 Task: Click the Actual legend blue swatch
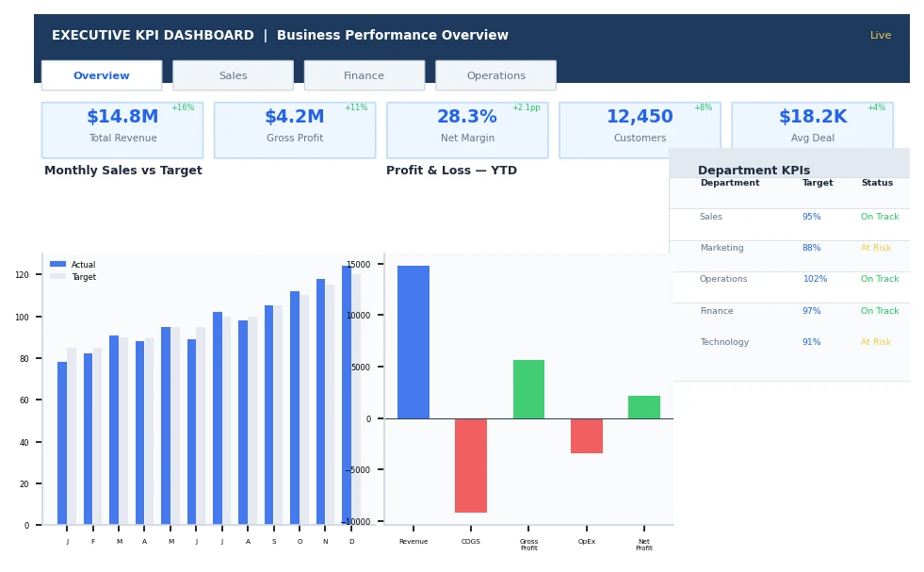[x=57, y=264]
